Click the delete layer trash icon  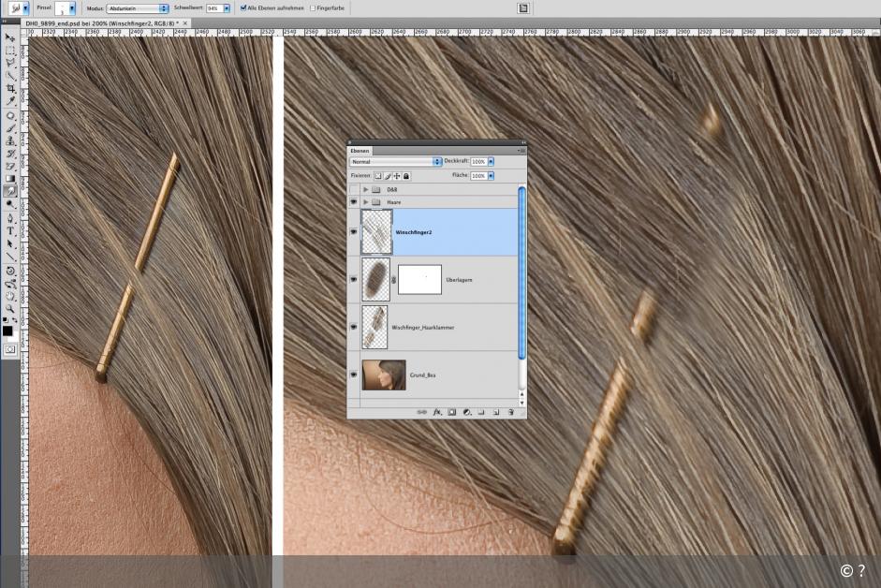510,412
